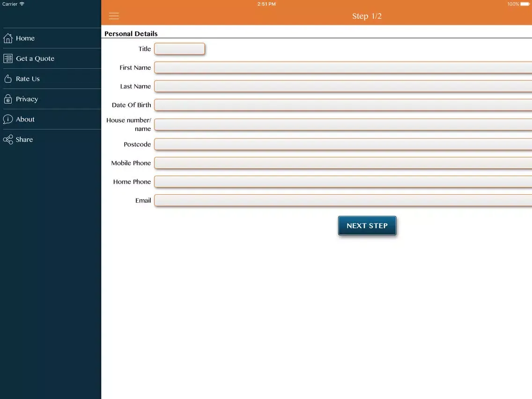Select the Mobile Phone field
532x399 pixels.
pyautogui.click(x=343, y=163)
